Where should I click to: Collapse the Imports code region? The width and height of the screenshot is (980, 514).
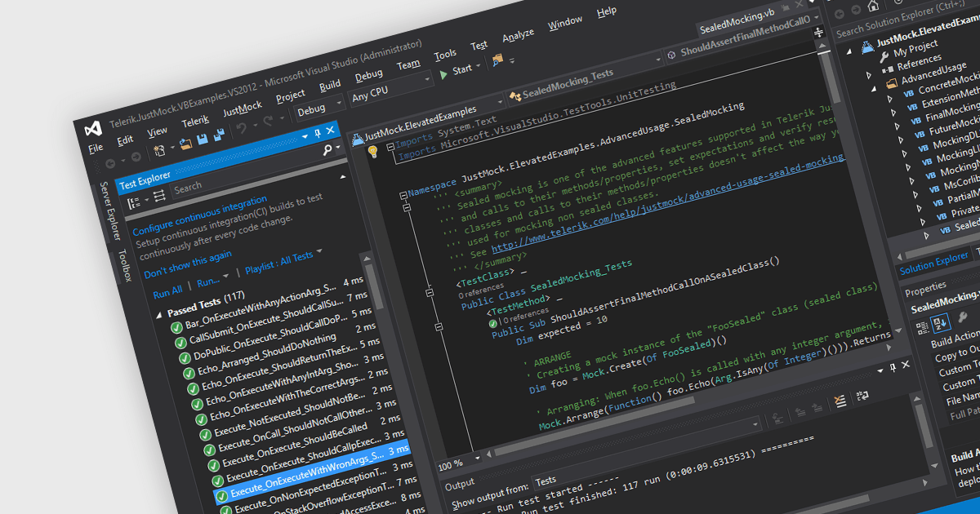(x=390, y=147)
